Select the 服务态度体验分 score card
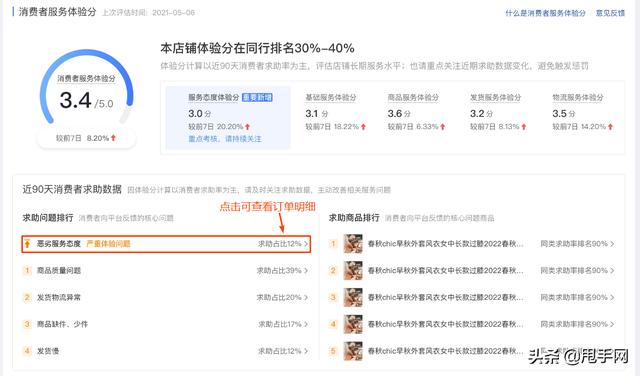Image resolution: width=640 pixels, height=376 pixels. click(x=228, y=118)
